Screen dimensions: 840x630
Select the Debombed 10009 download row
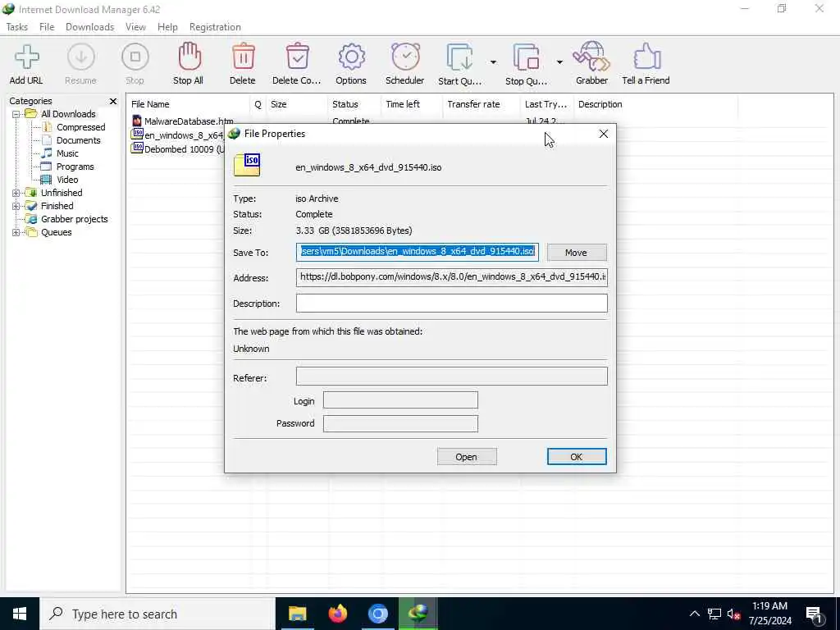178,149
